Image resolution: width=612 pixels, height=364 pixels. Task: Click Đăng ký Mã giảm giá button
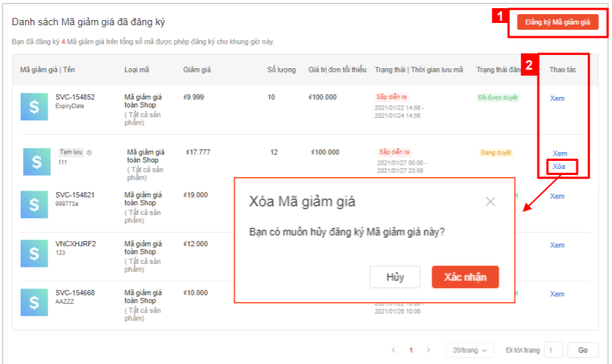tap(557, 22)
